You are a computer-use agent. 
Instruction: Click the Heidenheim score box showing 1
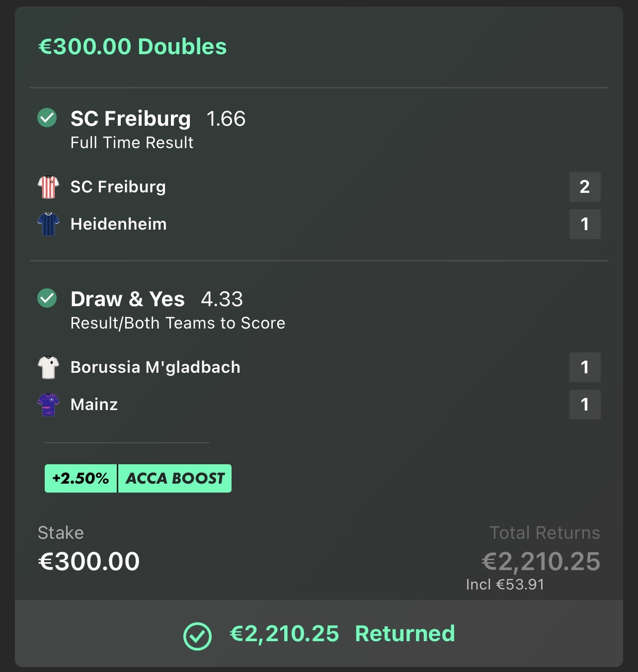(x=584, y=224)
